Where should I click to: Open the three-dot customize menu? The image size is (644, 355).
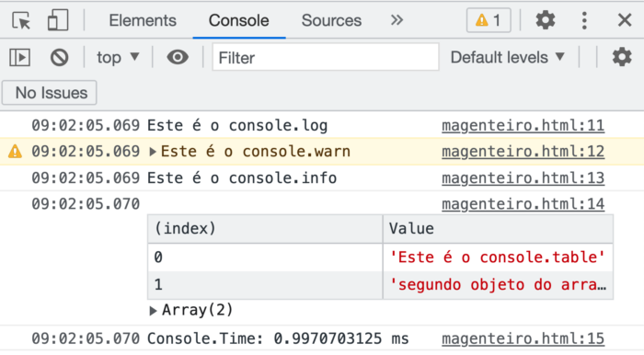tap(584, 20)
